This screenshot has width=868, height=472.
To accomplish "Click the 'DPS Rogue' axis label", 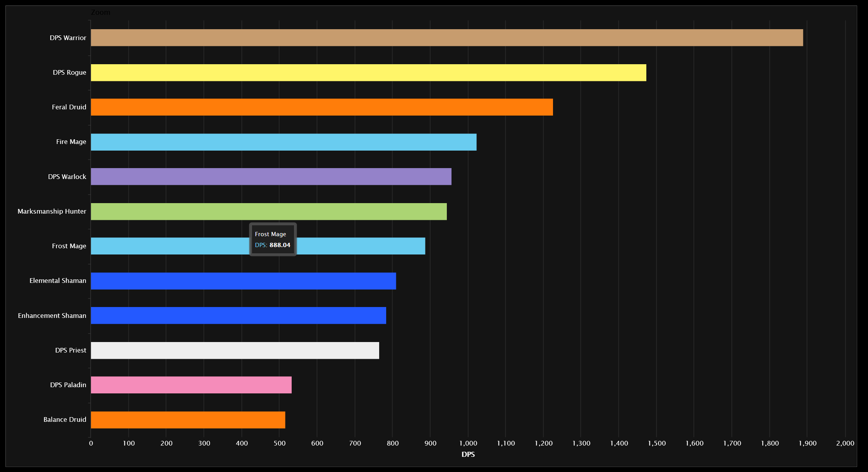I will click(70, 72).
